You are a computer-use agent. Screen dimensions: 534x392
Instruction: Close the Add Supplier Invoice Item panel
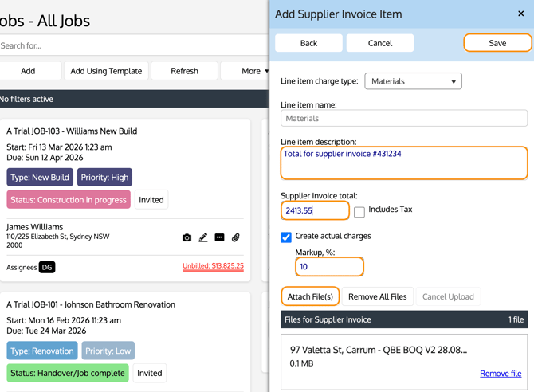pyautogui.click(x=521, y=14)
